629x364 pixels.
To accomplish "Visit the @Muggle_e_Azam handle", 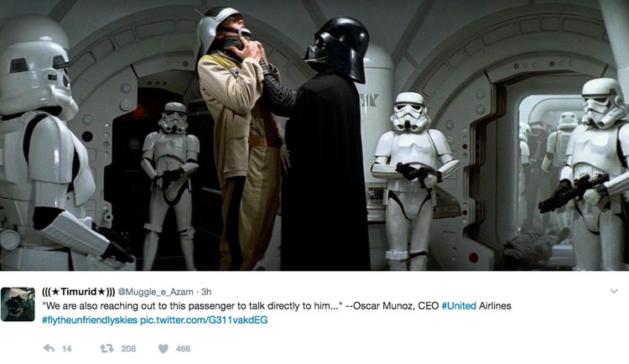I will [x=156, y=292].
